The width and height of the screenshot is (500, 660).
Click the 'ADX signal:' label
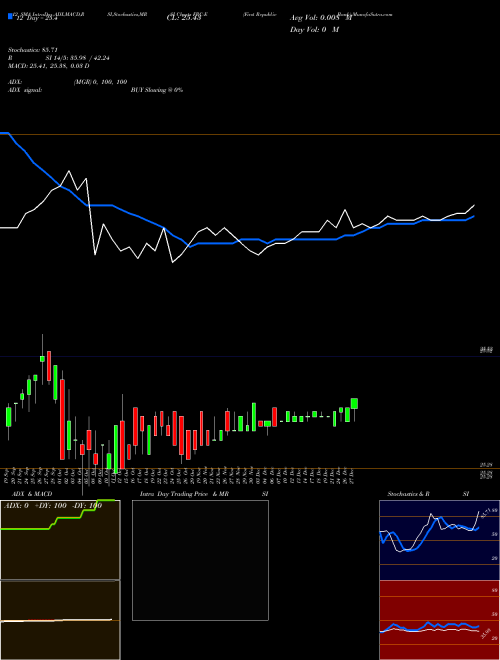tap(25, 90)
